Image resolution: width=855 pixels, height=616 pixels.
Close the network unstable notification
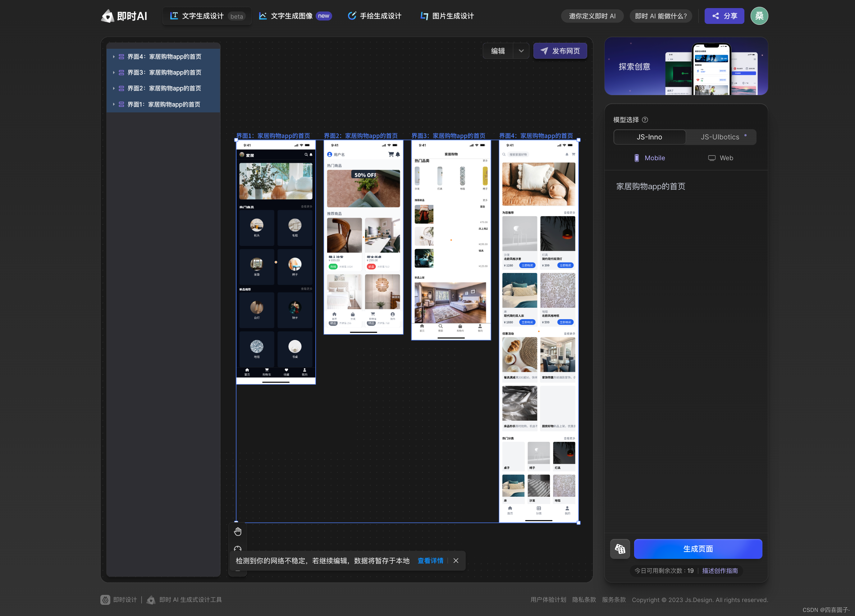456,561
